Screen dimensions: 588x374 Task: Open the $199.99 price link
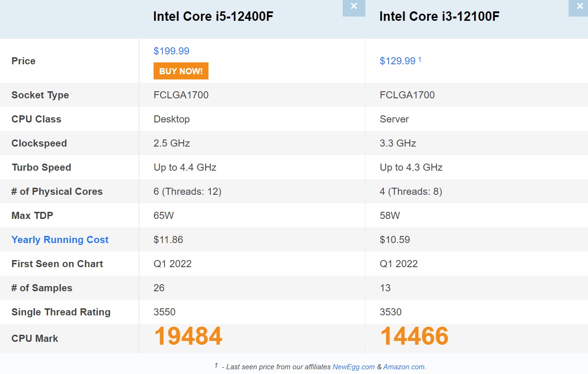coord(172,51)
